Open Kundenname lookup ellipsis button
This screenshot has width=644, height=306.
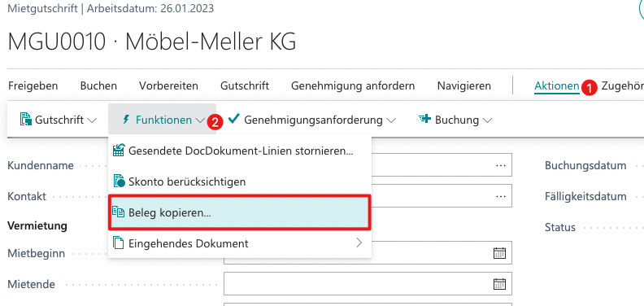click(500, 165)
